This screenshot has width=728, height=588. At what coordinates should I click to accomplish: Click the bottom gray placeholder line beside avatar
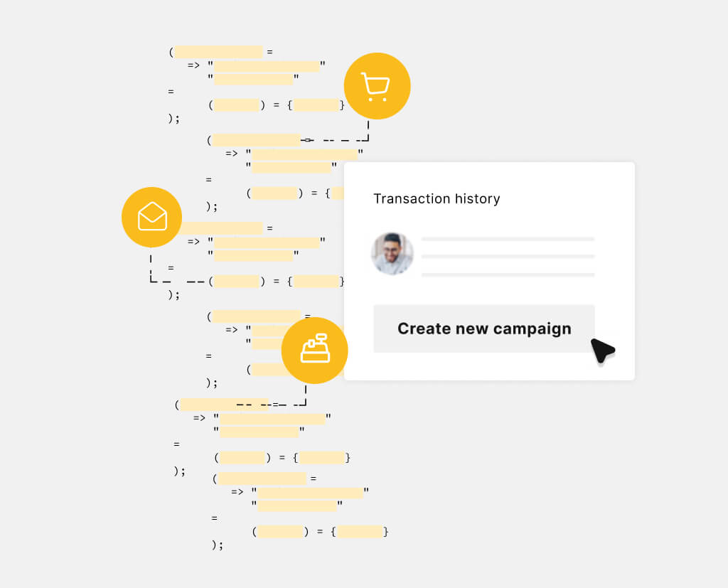508,274
